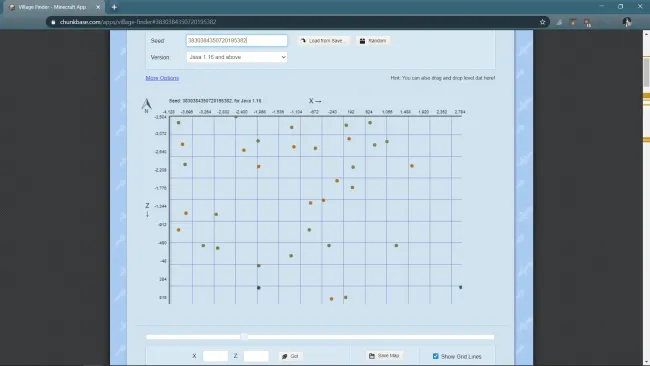Screen dimensions: 650x366
Task: Toggle the Show Grid Lines checkbox
Action: coord(435,356)
